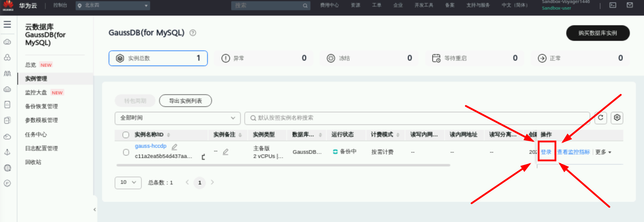
Task: Open 工单 in top bar
Action: 376,5
